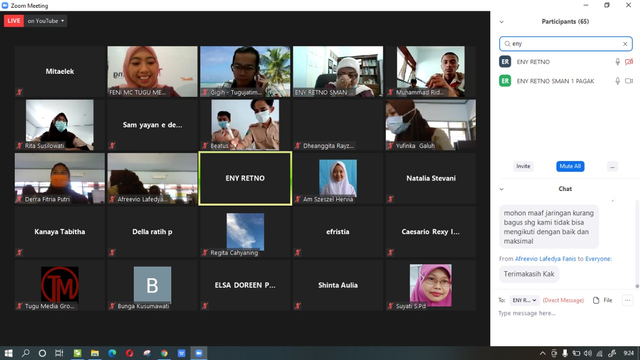Screen dimensions: 640x360
Task: Click the Everyone link in chat
Action: (x=598, y=259)
